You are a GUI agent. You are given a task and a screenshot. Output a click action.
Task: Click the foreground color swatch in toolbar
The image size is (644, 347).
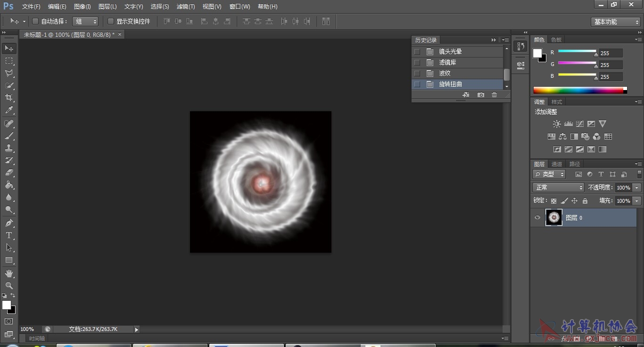(6, 305)
